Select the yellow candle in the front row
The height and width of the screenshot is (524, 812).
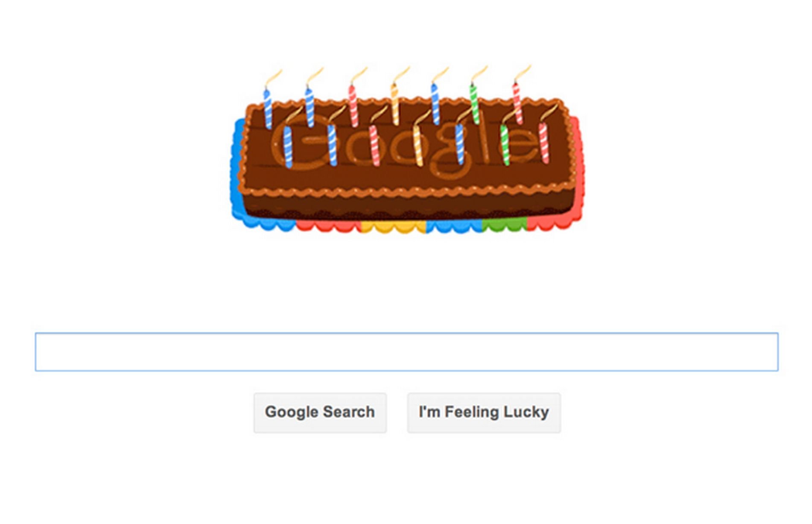[418, 144]
